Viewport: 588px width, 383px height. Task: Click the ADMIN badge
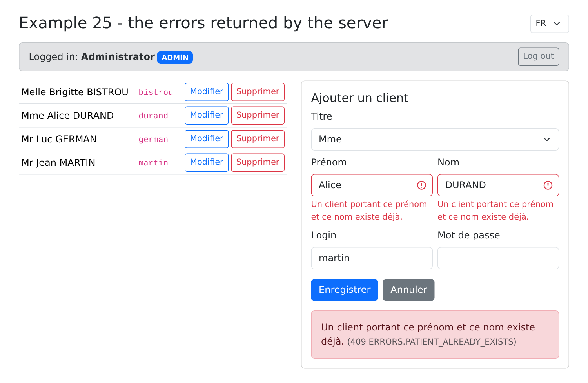pyautogui.click(x=175, y=57)
